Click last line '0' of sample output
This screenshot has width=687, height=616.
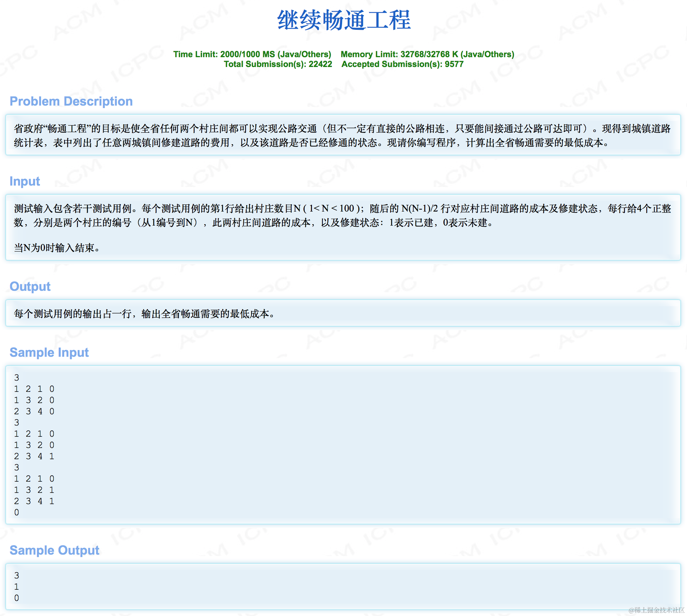coord(16,598)
